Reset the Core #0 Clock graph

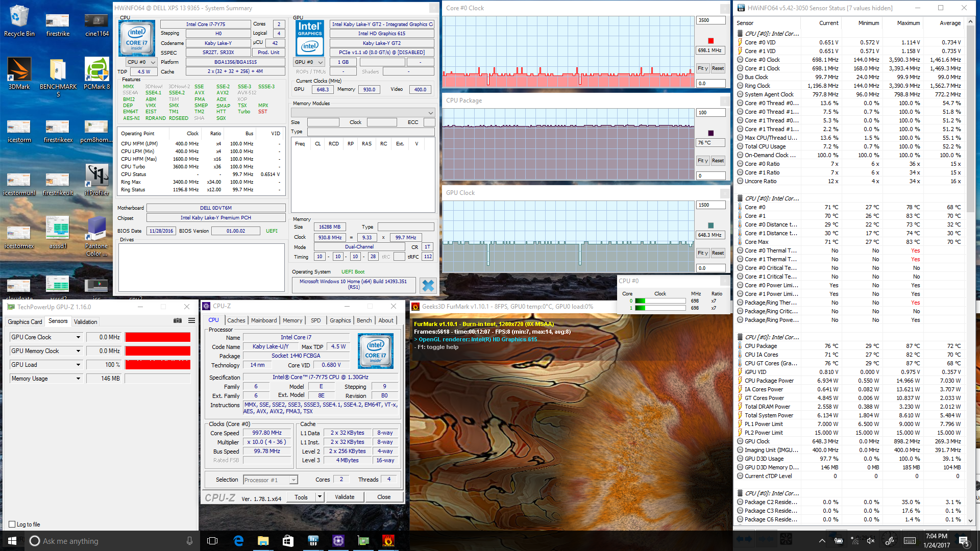click(x=718, y=68)
